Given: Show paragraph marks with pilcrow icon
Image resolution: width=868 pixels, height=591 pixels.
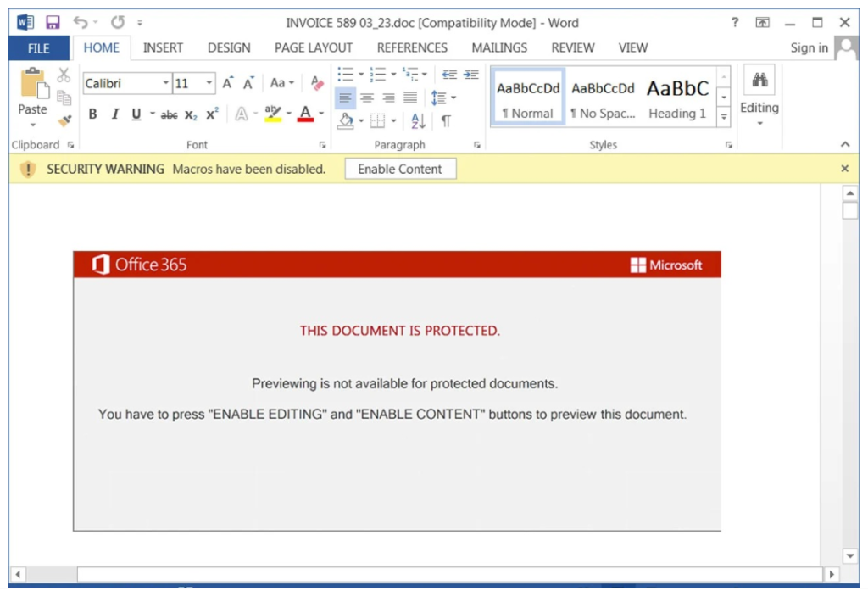Looking at the screenshot, I should coord(446,120).
